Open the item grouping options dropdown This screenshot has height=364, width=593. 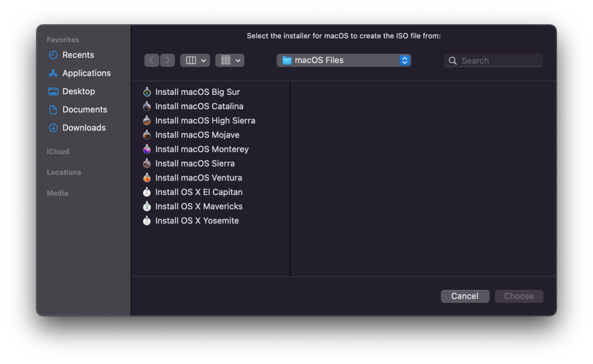(230, 61)
